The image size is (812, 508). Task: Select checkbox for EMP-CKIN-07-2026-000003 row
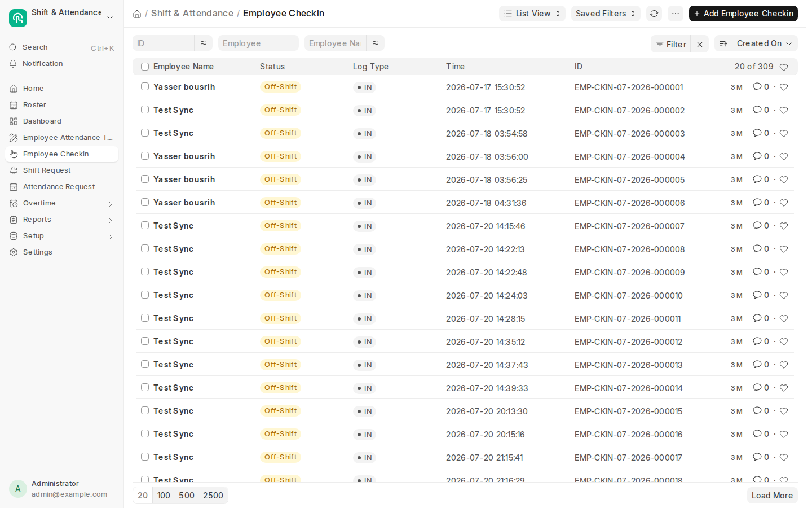[x=145, y=133]
